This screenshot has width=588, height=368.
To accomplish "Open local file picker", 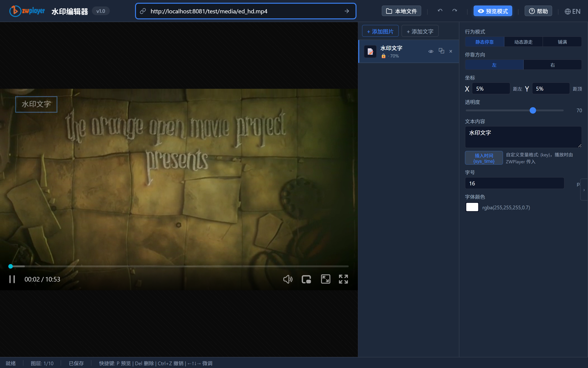I will (x=401, y=11).
